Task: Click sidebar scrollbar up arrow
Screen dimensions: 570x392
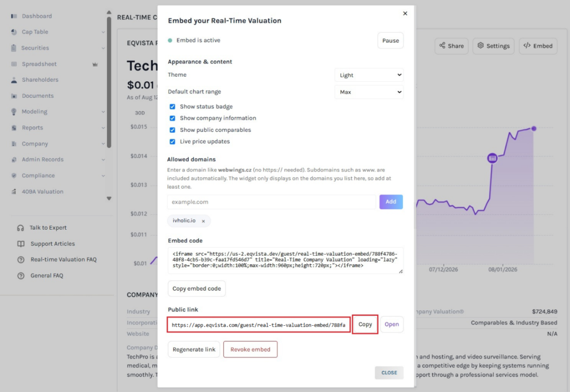Action: (109, 12)
